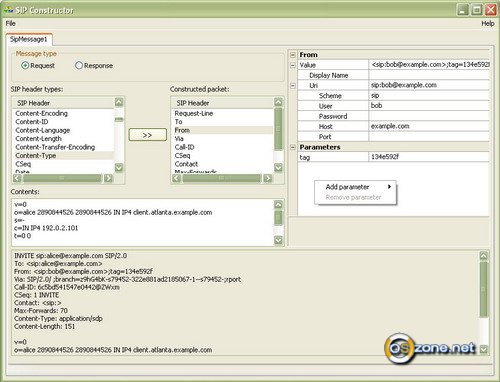Click the User value 'bob'

pos(429,106)
